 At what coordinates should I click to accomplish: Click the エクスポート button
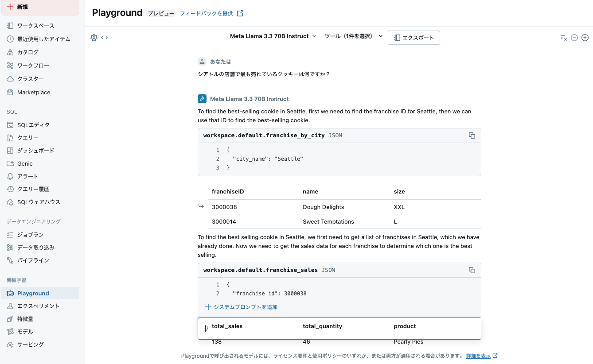point(414,38)
